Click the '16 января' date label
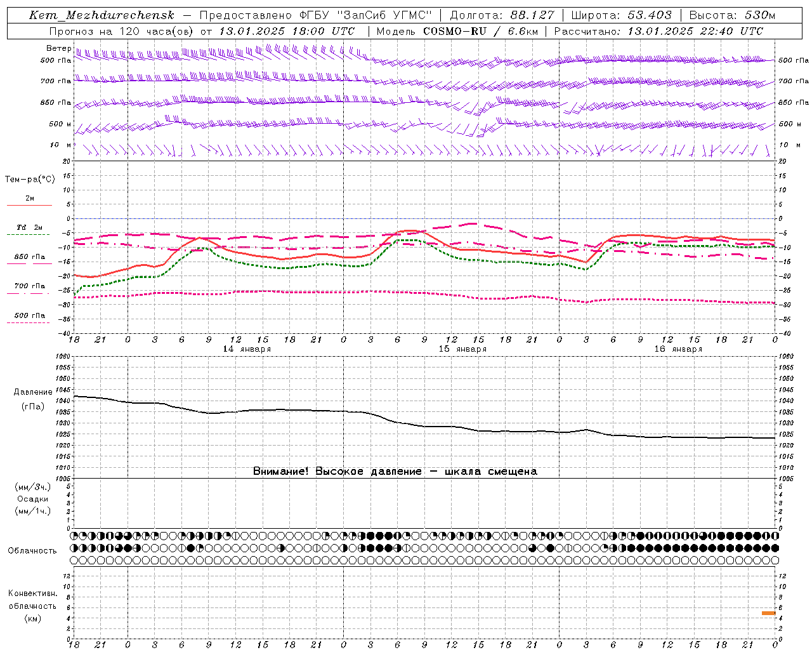 tap(678, 349)
